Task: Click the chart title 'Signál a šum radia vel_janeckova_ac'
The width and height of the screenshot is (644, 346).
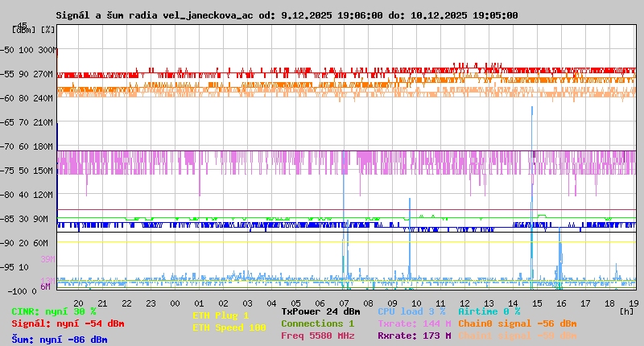Action: click(x=155, y=15)
